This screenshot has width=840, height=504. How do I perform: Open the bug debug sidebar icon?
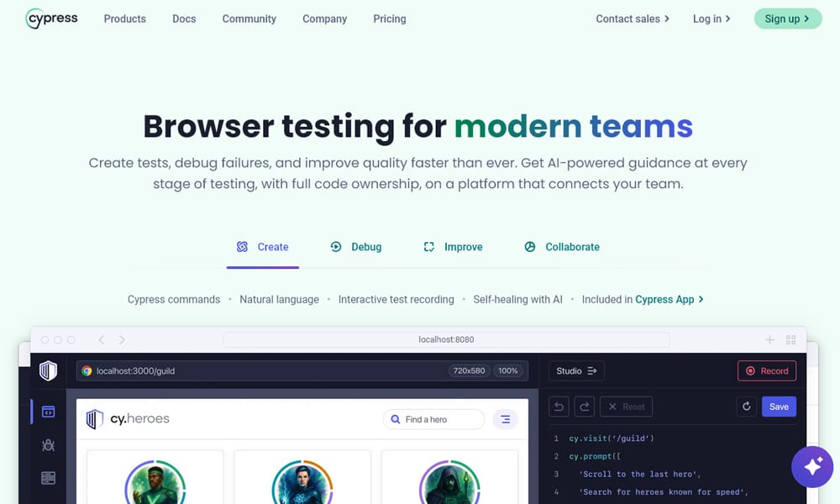(x=48, y=444)
